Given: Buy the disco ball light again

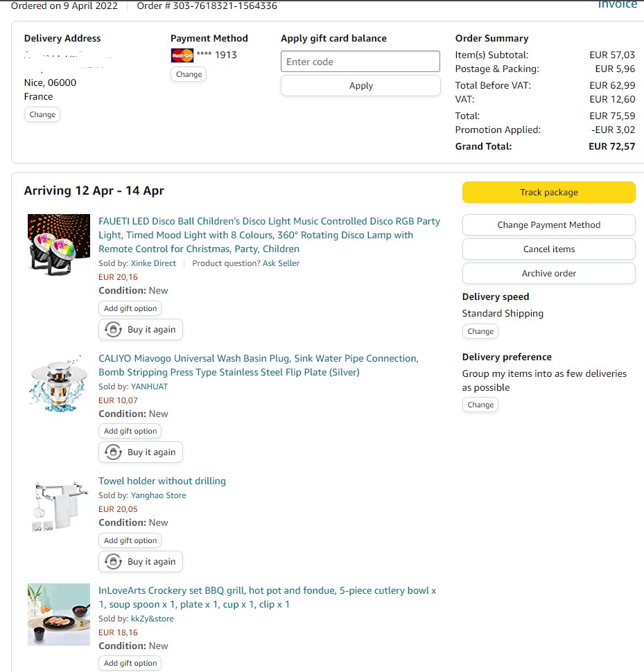Looking at the screenshot, I should 141,330.
